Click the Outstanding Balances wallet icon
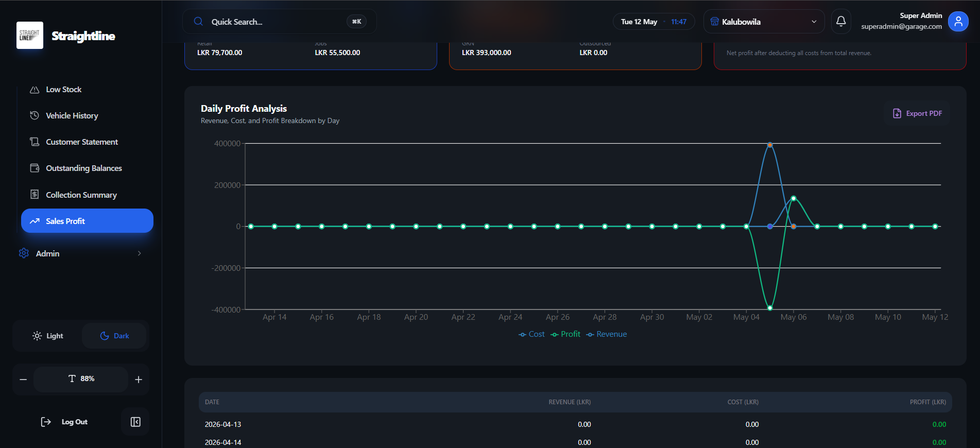 point(35,168)
